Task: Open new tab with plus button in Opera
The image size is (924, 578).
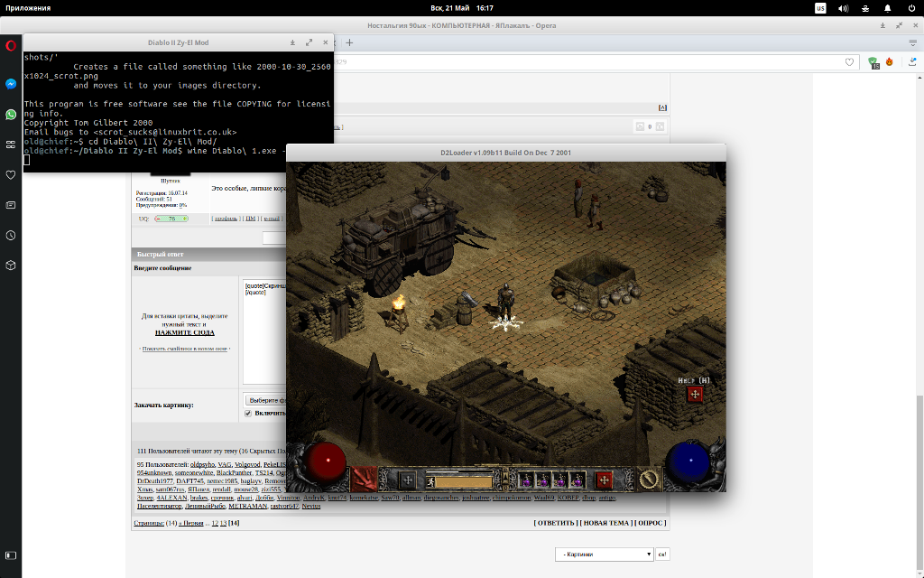Action: [349, 42]
